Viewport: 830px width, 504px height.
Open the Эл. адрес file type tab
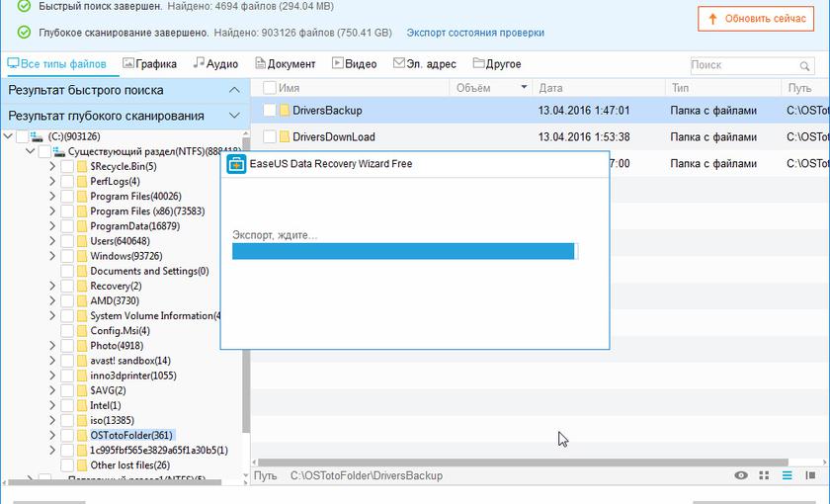425,64
